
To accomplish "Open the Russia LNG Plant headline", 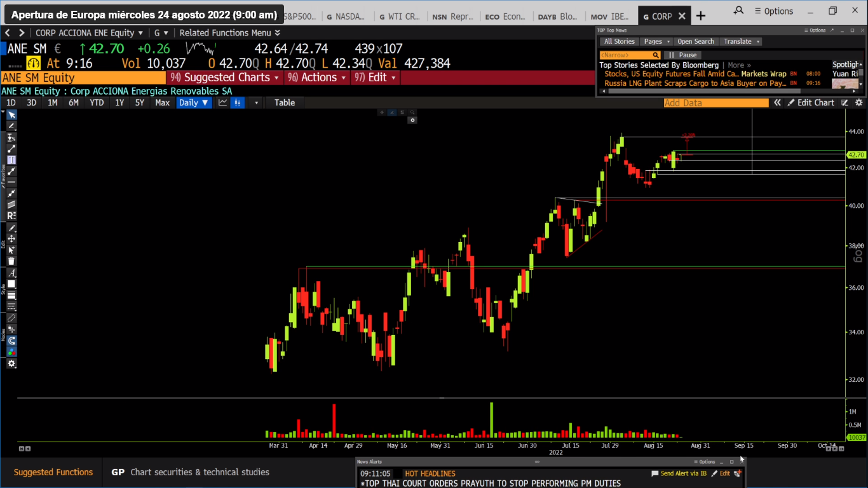I will 695,83.
